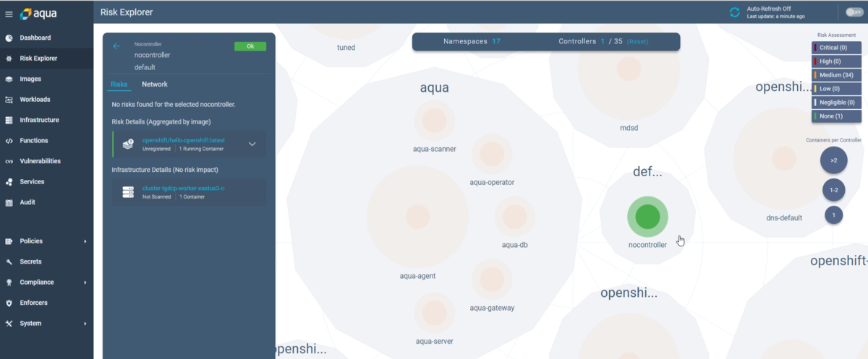This screenshot has width=868, height=359.
Task: Click the tuned node label
Action: (x=346, y=48)
